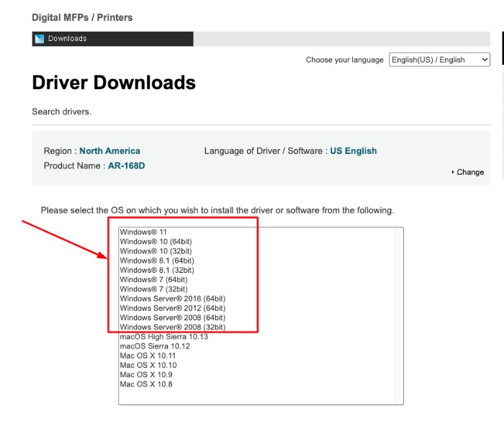Viewport: 504px width, 429px height.
Task: Open the language selection dropdown
Action: pyautogui.click(x=439, y=60)
